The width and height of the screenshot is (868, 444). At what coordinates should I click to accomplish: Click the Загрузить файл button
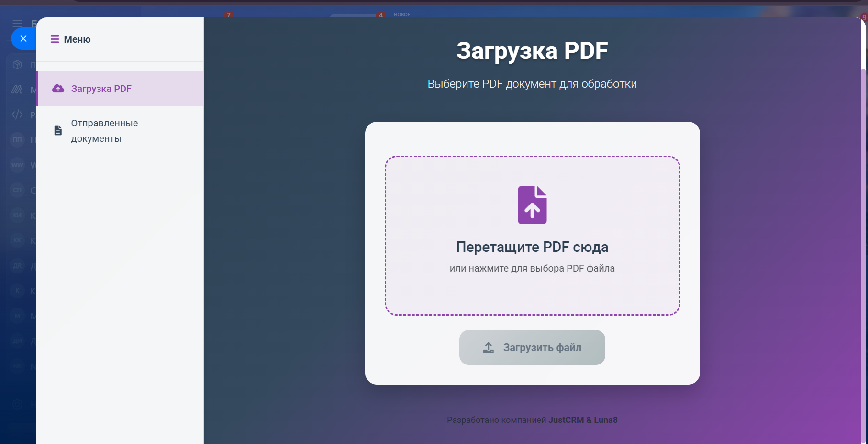[x=532, y=347]
